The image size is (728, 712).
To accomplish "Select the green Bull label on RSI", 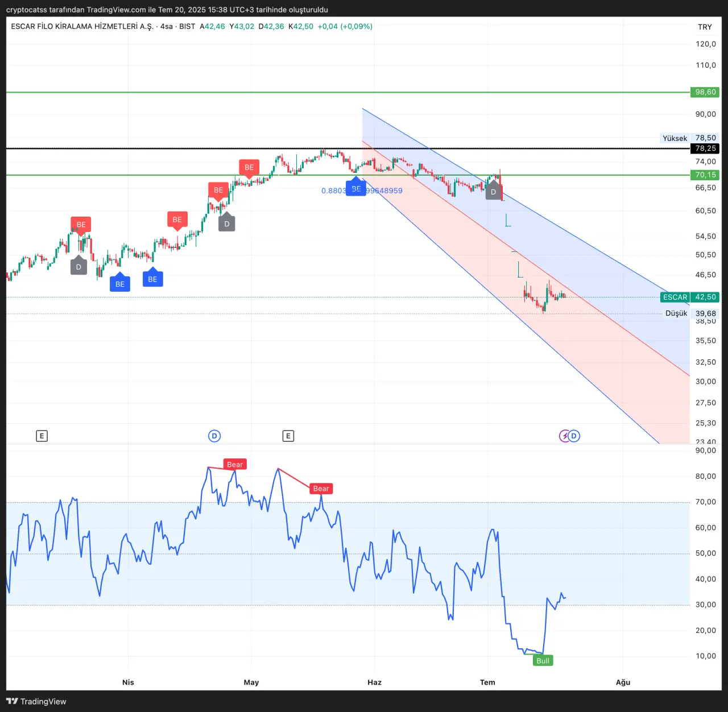I will coord(543,660).
